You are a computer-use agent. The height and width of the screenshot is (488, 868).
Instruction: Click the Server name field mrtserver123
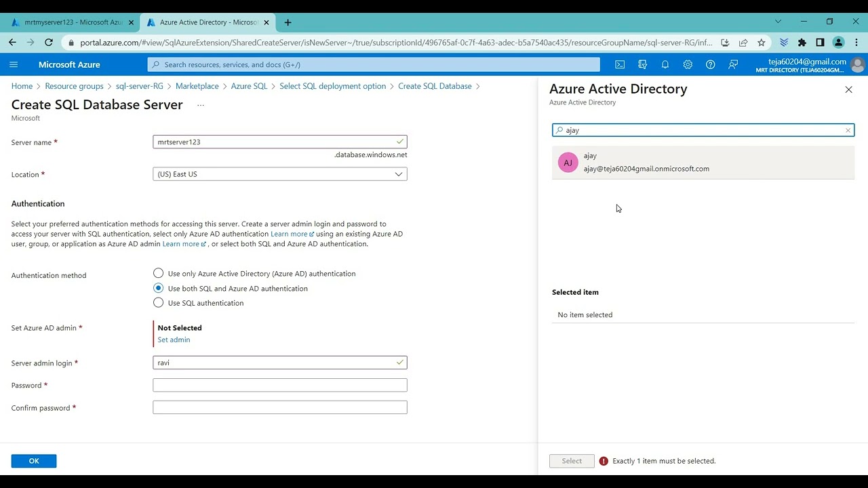(x=280, y=142)
